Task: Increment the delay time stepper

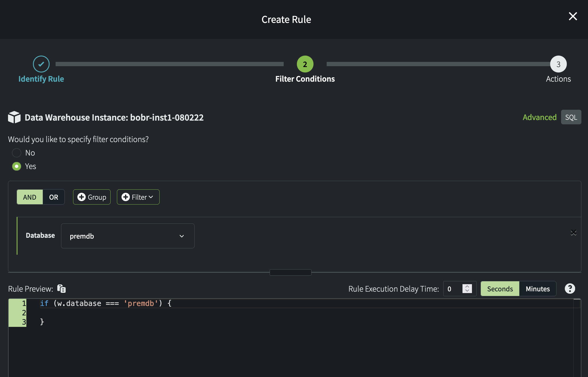Action: point(467,286)
